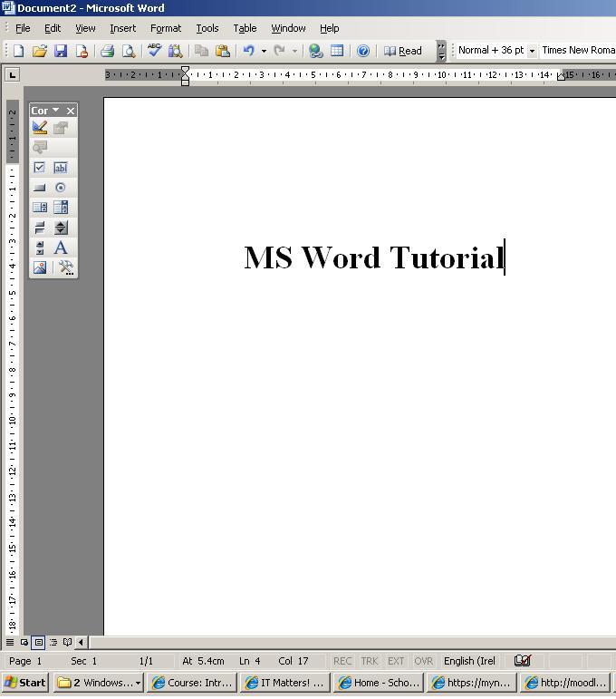This screenshot has width=616, height=699.
Task: Open Properties in the Control Toolbox
Action: [x=61, y=128]
